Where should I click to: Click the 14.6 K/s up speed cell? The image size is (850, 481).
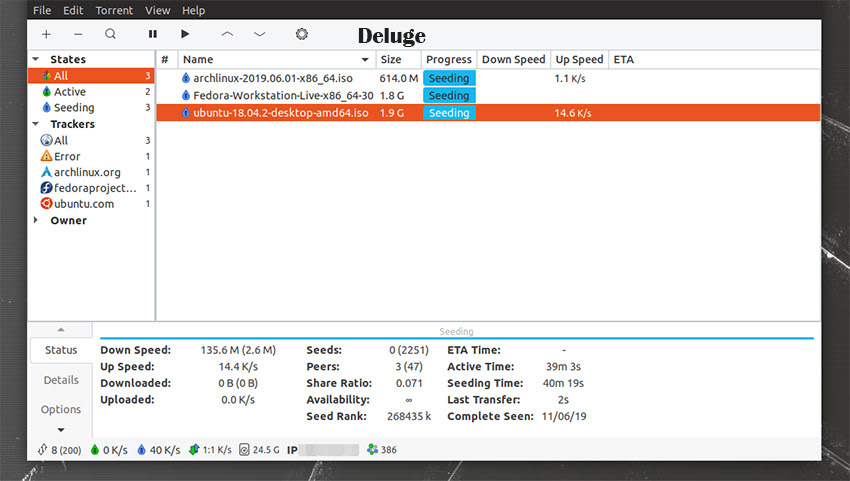(572, 113)
